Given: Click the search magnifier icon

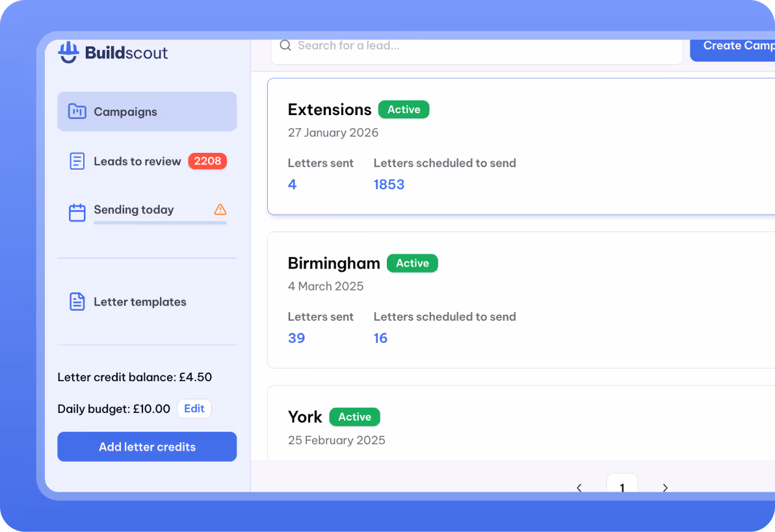Looking at the screenshot, I should coord(285,46).
